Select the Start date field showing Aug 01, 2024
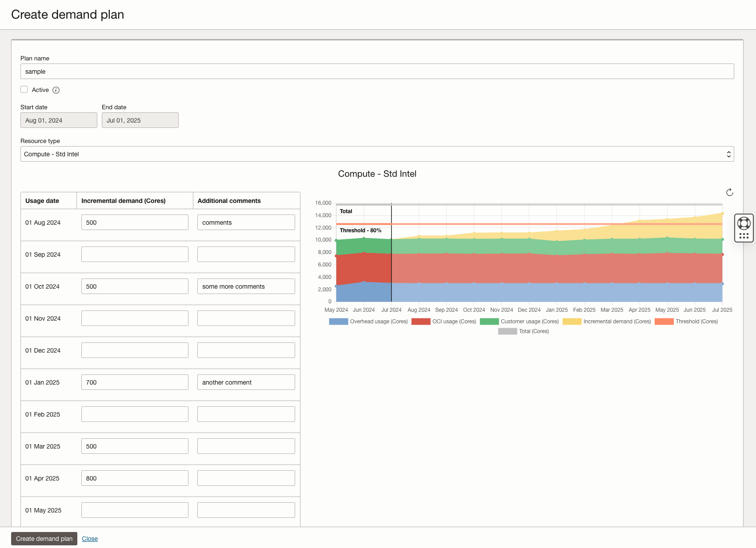The height and width of the screenshot is (548, 756). [x=58, y=120]
